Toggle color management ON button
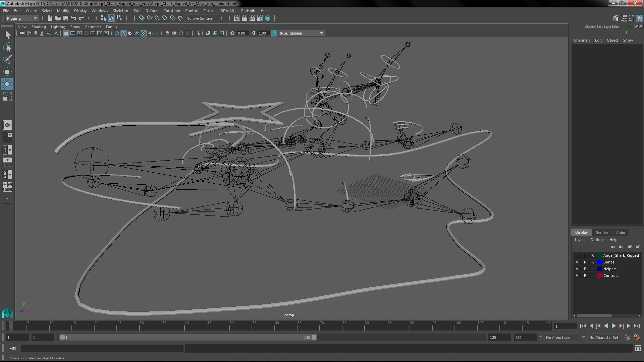 (274, 33)
